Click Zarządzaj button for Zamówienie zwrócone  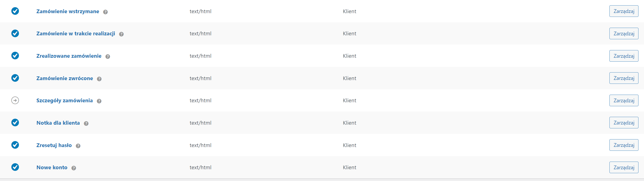[x=624, y=78]
